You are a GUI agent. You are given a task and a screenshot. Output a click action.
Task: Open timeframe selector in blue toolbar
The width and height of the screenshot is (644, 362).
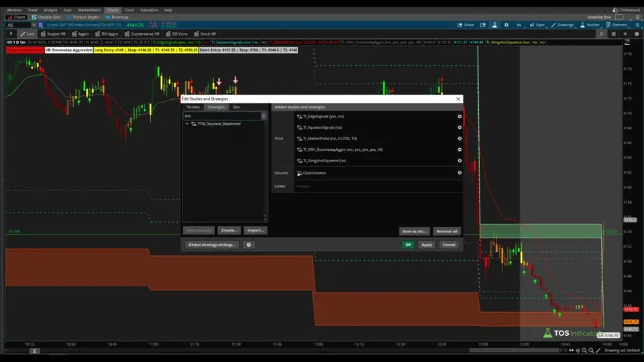[x=519, y=25]
